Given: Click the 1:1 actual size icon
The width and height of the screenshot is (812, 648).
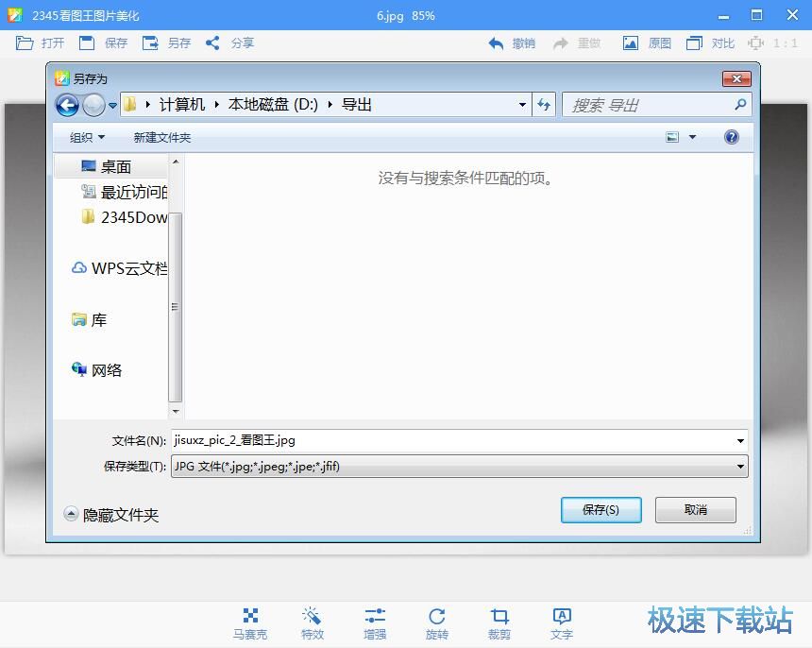Looking at the screenshot, I should point(756,43).
